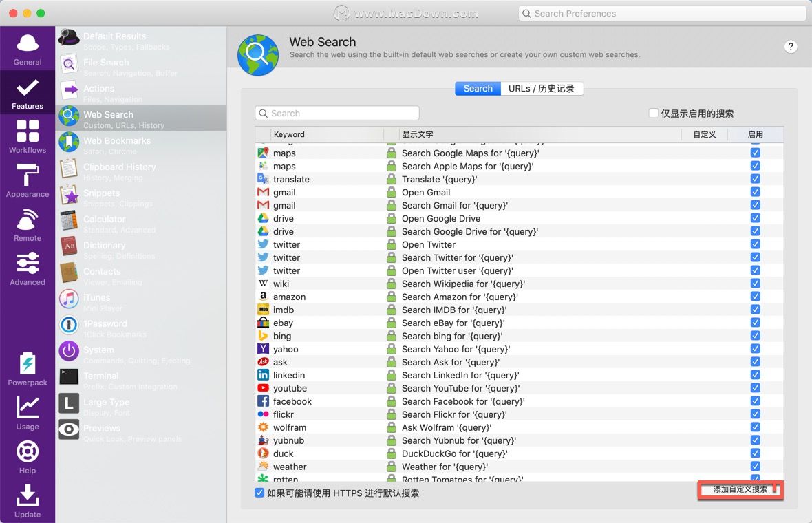The image size is (812, 523).
Task: Select the amazon keyword row
Action: click(520, 297)
